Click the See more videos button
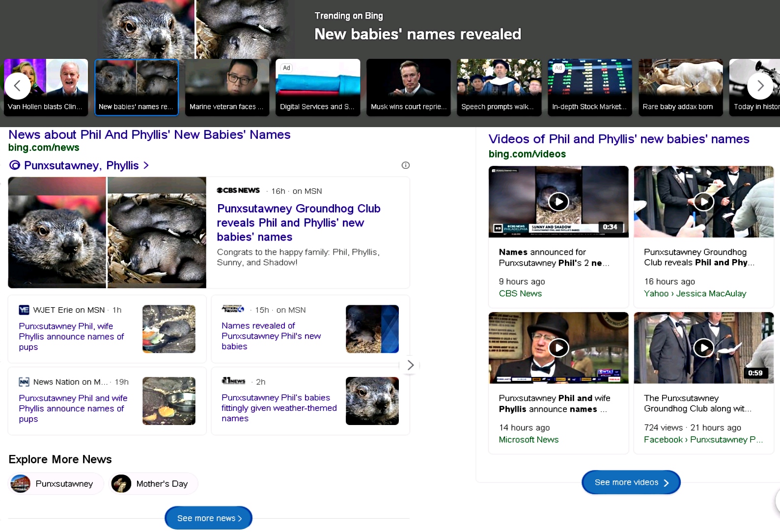The image size is (780, 532). 631,482
